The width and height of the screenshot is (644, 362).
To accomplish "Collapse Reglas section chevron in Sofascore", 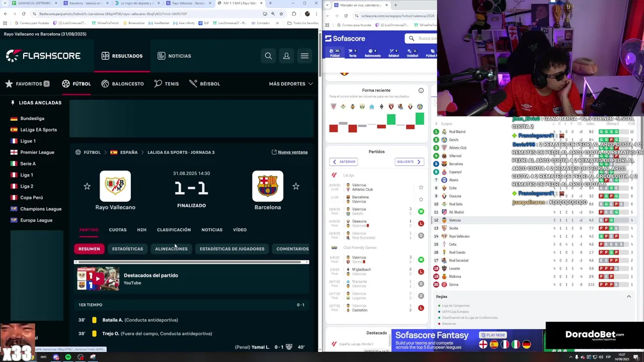I will click(628, 297).
